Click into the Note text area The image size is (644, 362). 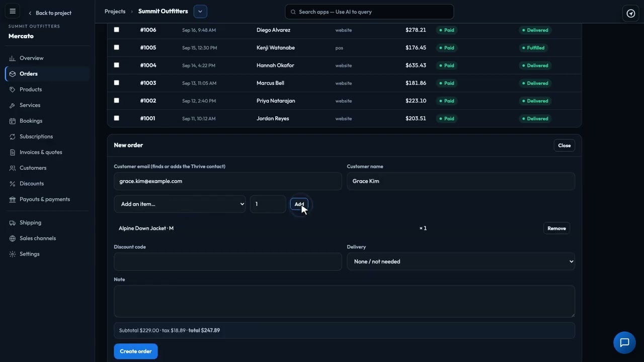point(344,301)
